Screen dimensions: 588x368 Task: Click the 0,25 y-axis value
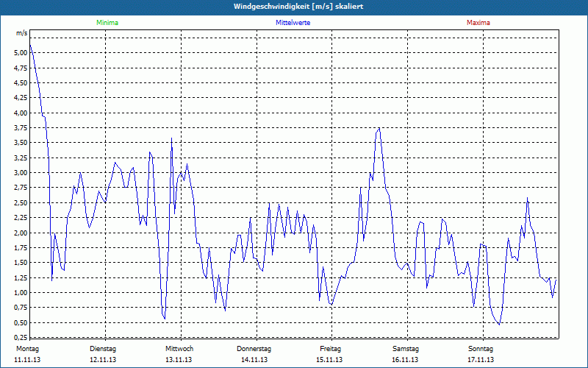point(21,337)
